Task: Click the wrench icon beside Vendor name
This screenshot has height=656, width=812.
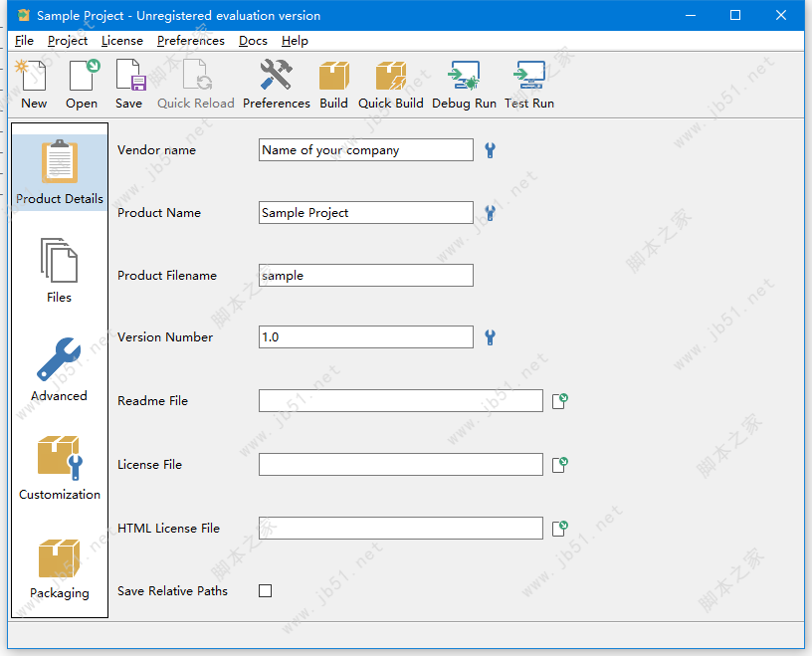Action: click(490, 150)
